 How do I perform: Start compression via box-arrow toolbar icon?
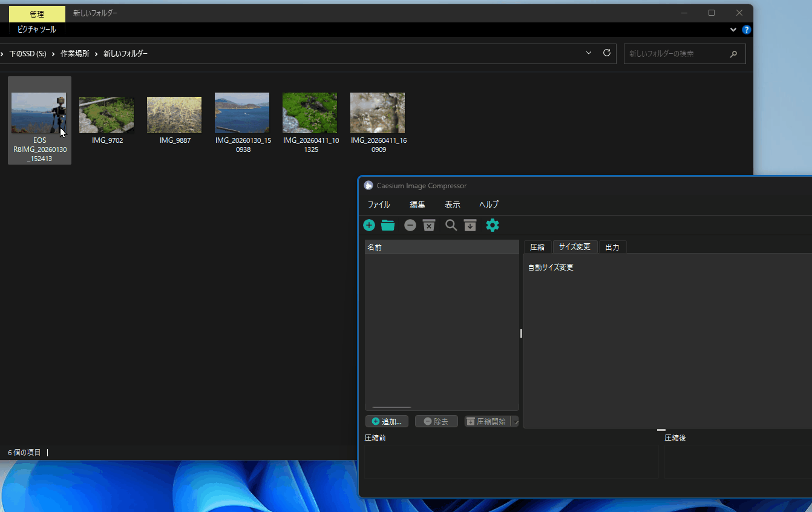click(470, 225)
